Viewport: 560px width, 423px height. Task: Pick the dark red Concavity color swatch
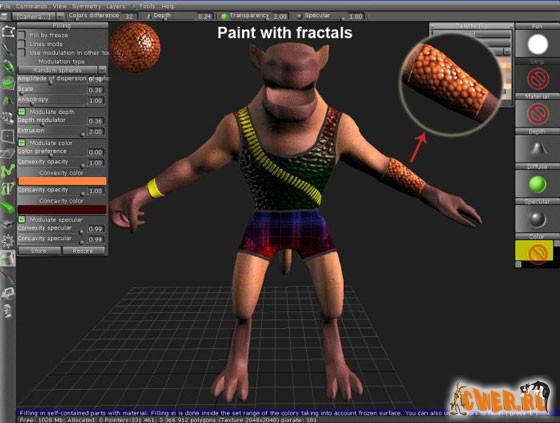62,209
